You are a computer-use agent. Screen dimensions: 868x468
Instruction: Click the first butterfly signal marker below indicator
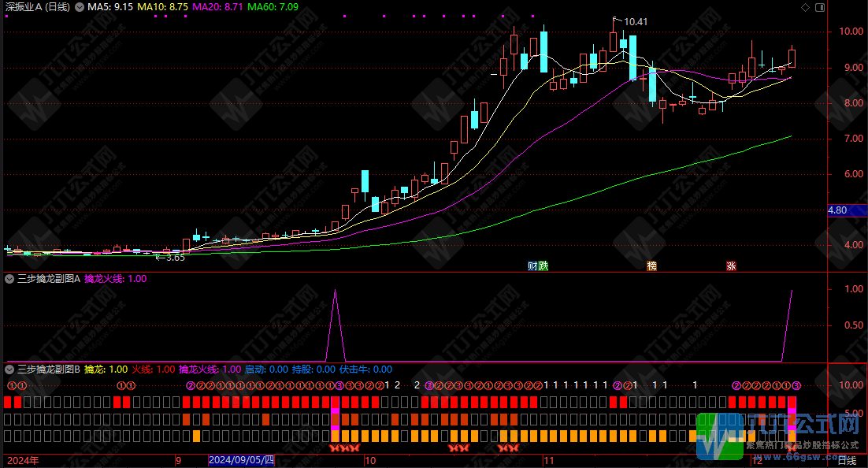(x=332, y=448)
